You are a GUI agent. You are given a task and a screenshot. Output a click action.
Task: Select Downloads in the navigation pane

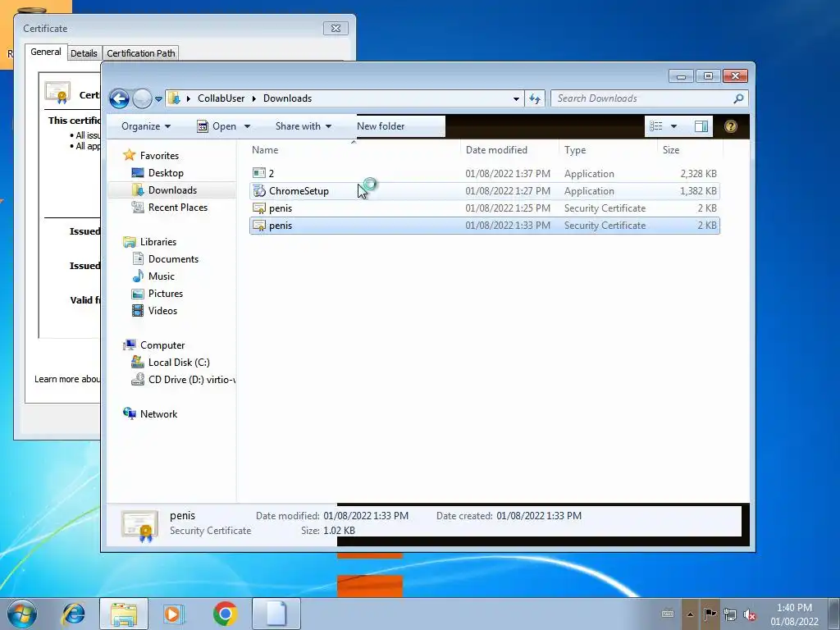(172, 190)
